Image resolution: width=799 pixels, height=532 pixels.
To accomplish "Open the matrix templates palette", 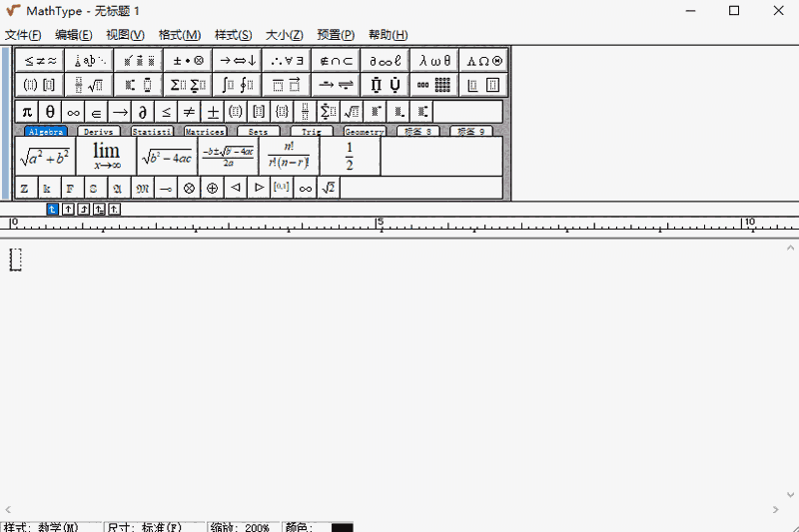I will point(434,85).
